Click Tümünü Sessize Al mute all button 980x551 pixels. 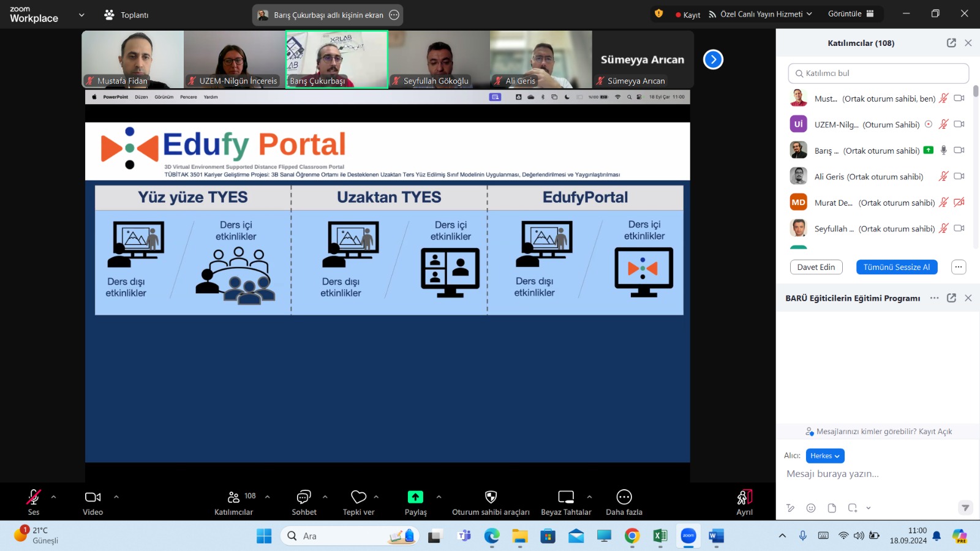(x=897, y=267)
